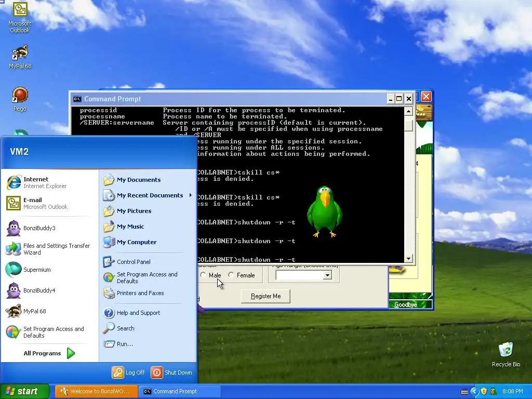Viewport: 532px width, 399px height.
Task: Maximize the Command Prompt window
Action: coord(400,99)
